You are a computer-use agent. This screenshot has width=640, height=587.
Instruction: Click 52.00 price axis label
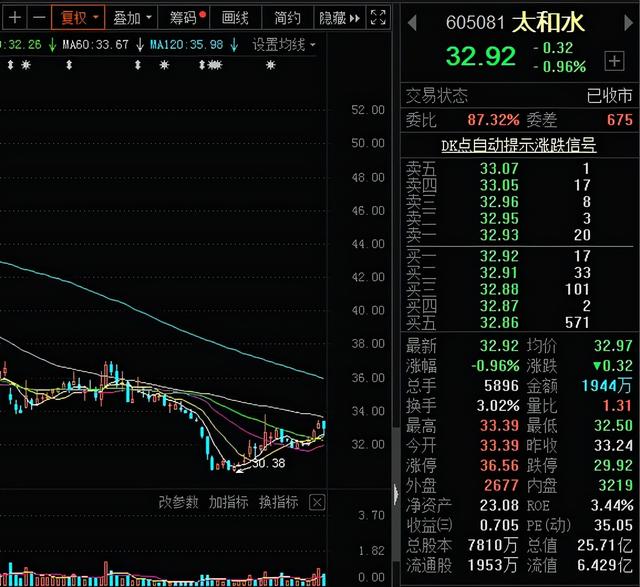[368, 110]
